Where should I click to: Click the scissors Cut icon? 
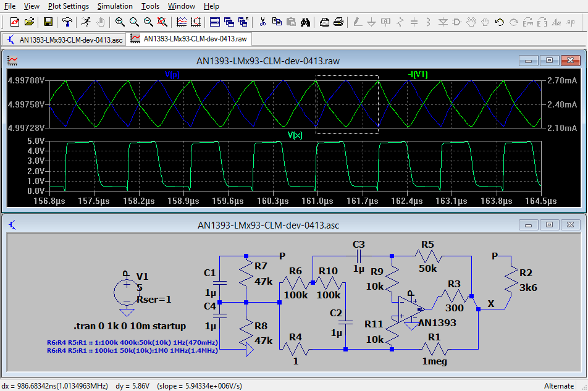tap(262, 22)
